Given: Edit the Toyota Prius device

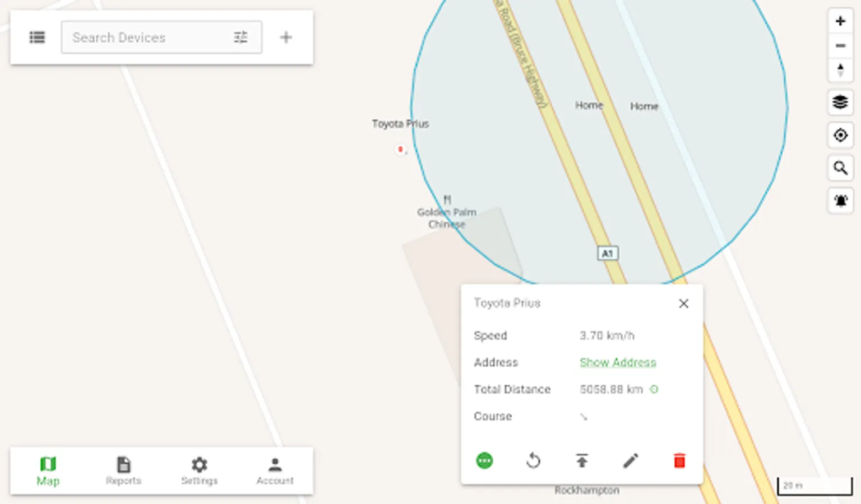Looking at the screenshot, I should tap(631, 461).
